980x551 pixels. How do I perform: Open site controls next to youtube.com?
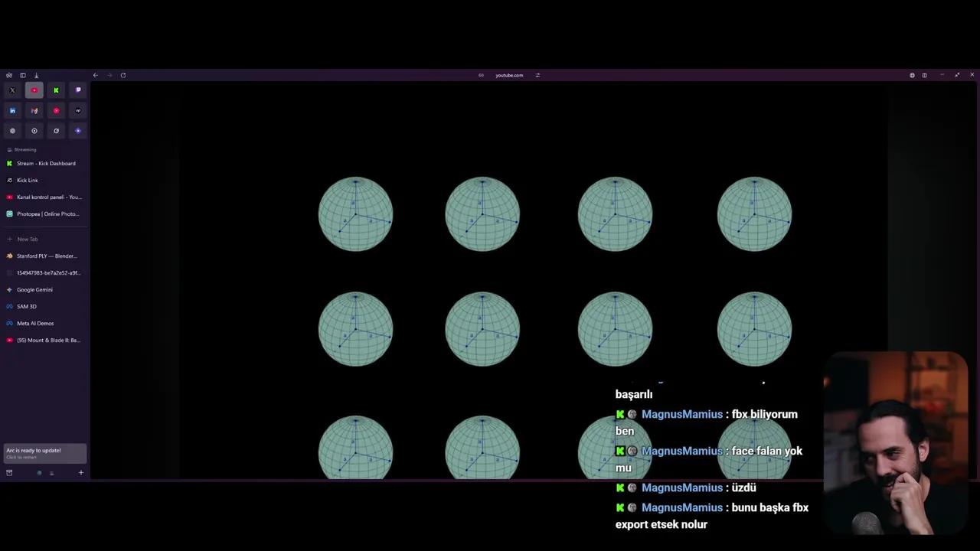[x=537, y=75]
